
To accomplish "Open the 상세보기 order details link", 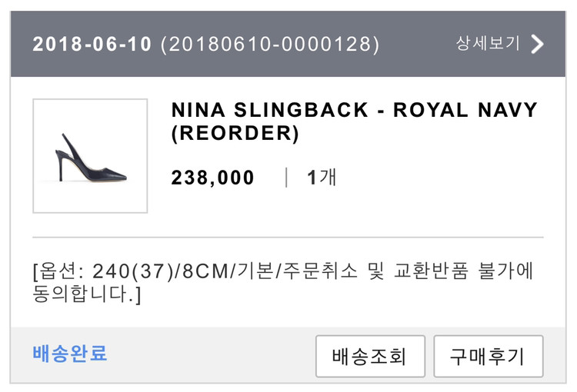I will (x=488, y=44).
